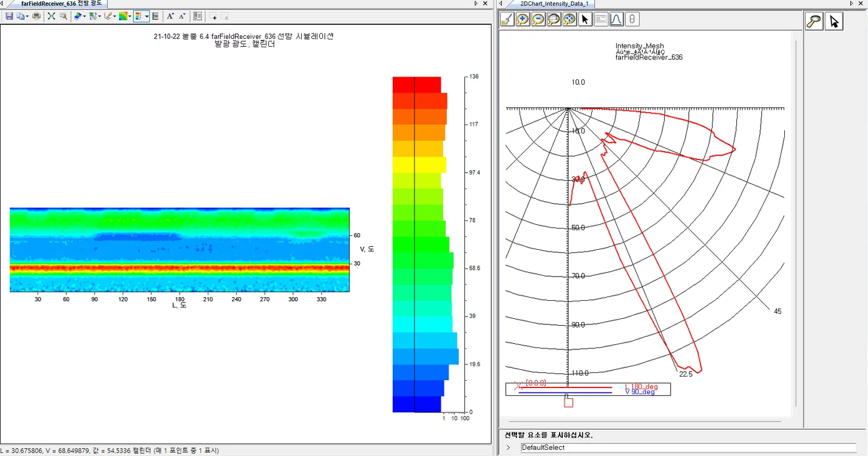Print the luminous intensity chart
868x456 pixels.
tap(36, 16)
